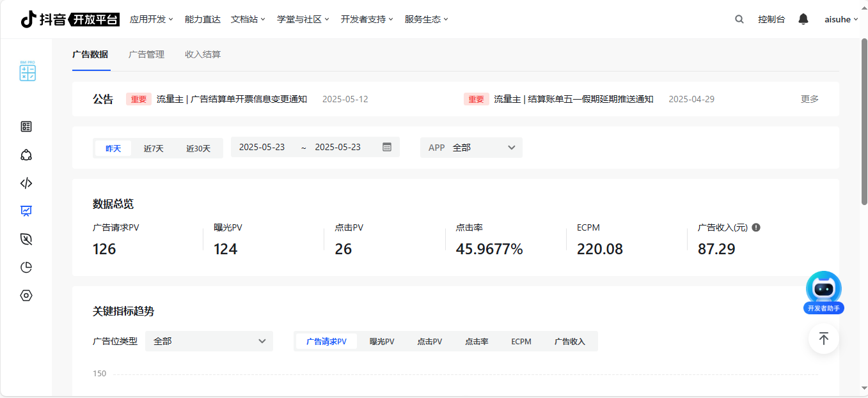Open the 开发者助手 robot assistant
Image resolution: width=868 pixels, height=398 pixels.
[x=824, y=293]
